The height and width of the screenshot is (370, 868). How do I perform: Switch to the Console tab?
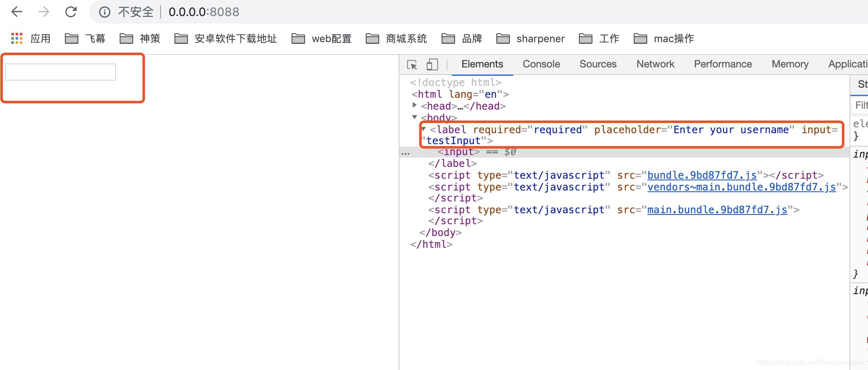click(541, 64)
